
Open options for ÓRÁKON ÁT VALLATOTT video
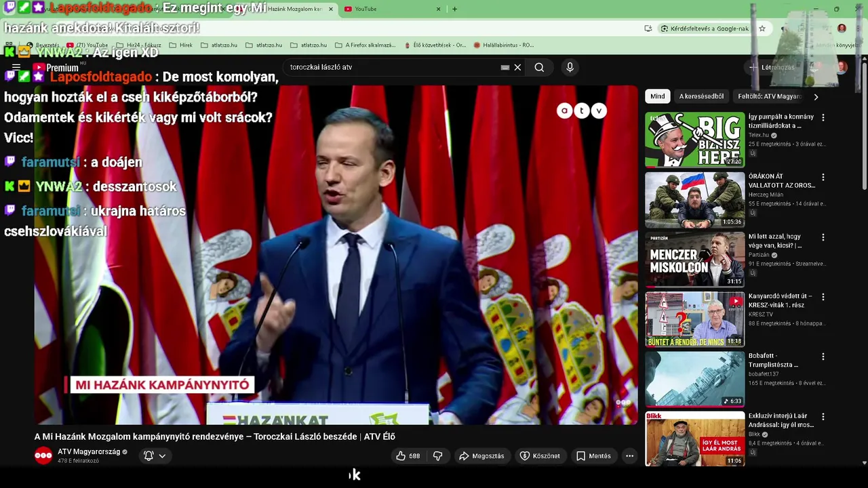pos(823,178)
